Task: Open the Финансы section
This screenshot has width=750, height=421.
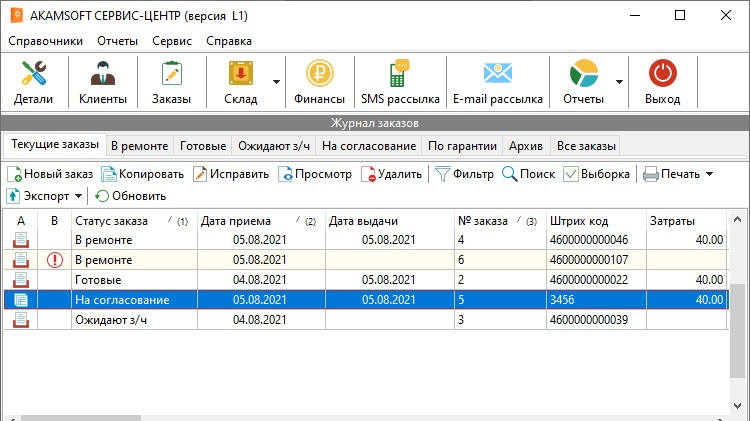Action: tap(319, 82)
